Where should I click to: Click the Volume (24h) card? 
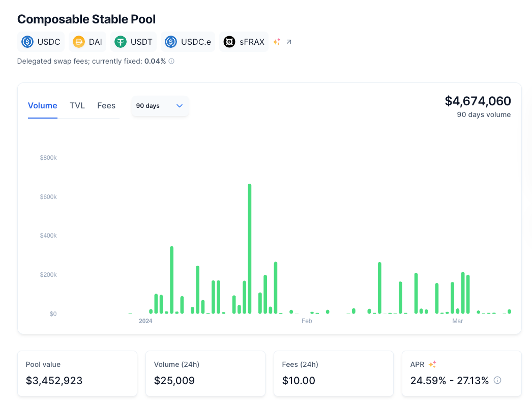click(205, 373)
